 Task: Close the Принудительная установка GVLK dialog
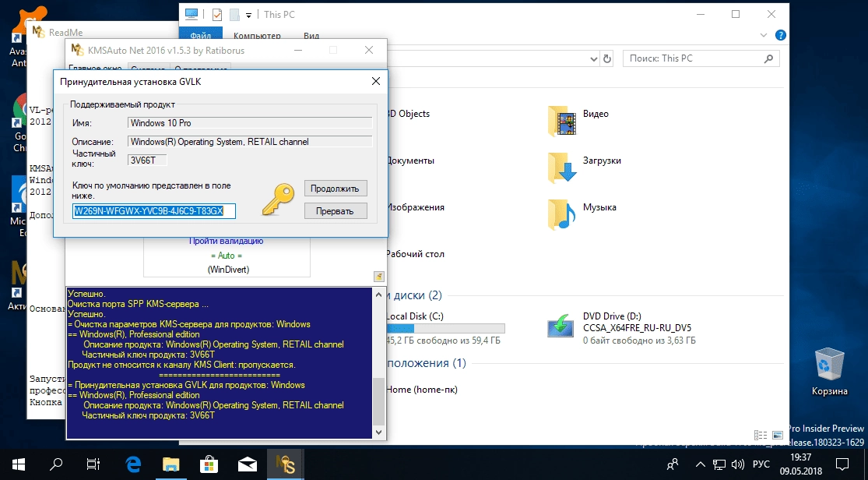[x=376, y=82]
